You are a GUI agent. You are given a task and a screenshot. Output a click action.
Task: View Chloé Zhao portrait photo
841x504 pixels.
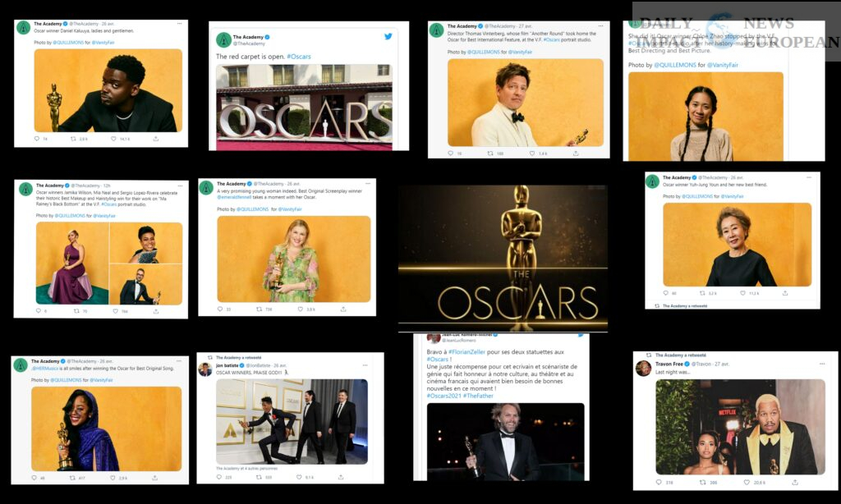click(x=705, y=117)
